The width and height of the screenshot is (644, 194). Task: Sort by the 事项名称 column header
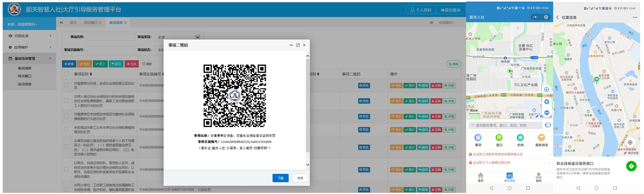click(x=83, y=74)
